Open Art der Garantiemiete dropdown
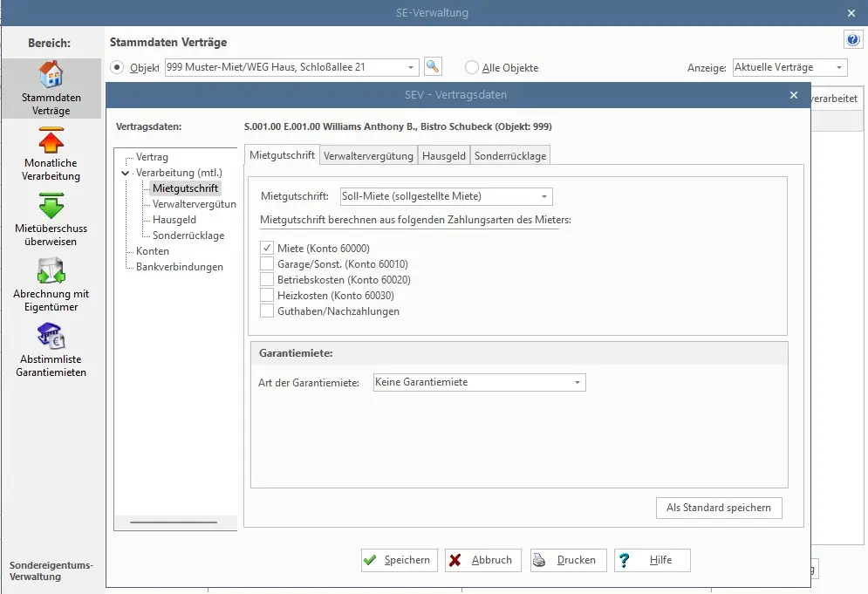The height and width of the screenshot is (594, 868). click(x=578, y=383)
